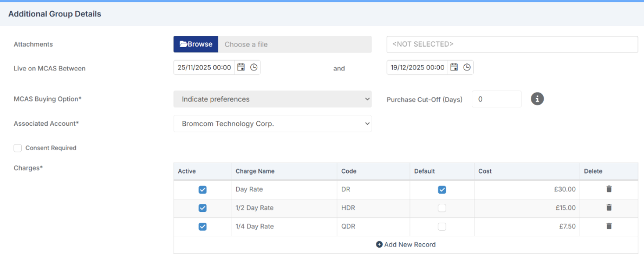Add New Record to charges table

(406, 244)
